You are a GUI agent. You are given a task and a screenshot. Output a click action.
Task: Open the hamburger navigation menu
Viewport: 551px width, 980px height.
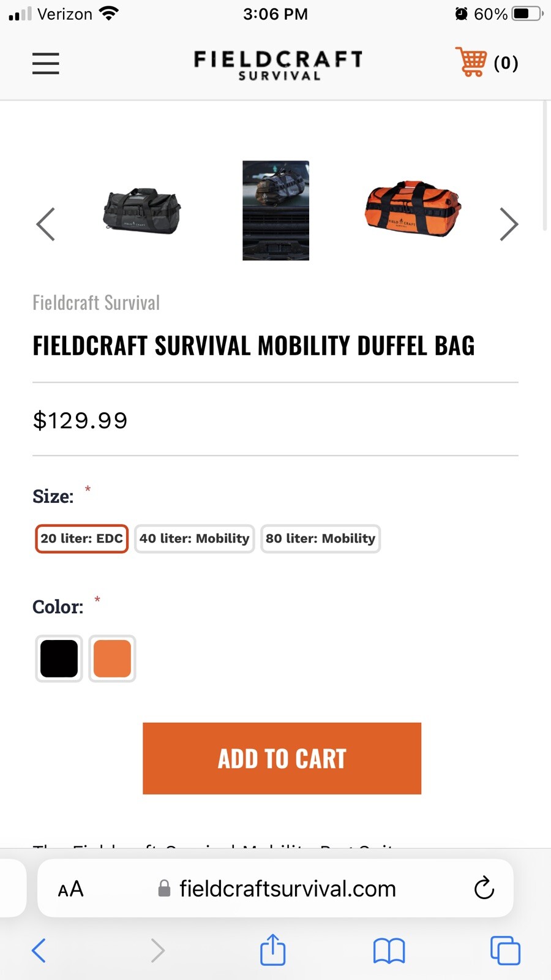45,63
